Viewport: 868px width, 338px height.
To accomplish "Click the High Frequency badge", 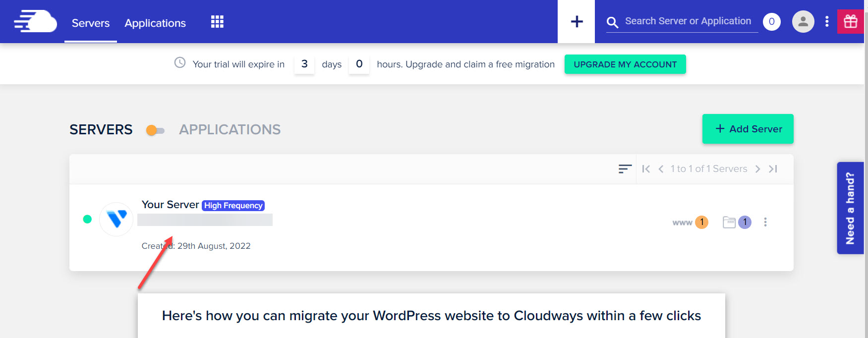I will pyautogui.click(x=233, y=206).
